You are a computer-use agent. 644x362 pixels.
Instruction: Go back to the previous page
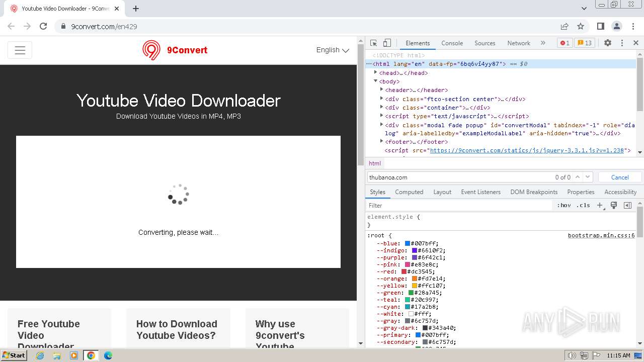pos(11,26)
